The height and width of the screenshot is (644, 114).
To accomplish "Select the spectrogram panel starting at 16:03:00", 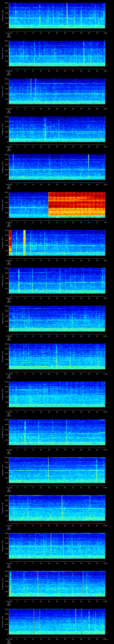I will [57, 91].
